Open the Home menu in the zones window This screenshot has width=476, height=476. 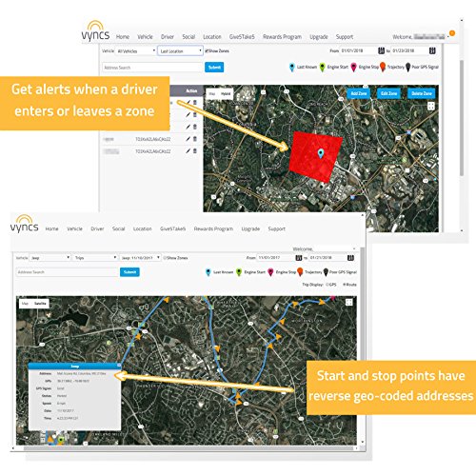[x=123, y=37]
